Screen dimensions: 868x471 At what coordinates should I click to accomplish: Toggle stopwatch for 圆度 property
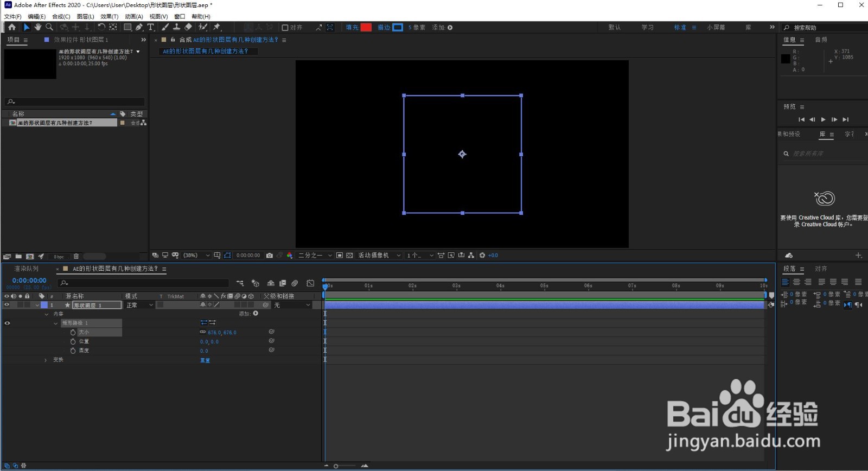(x=73, y=351)
